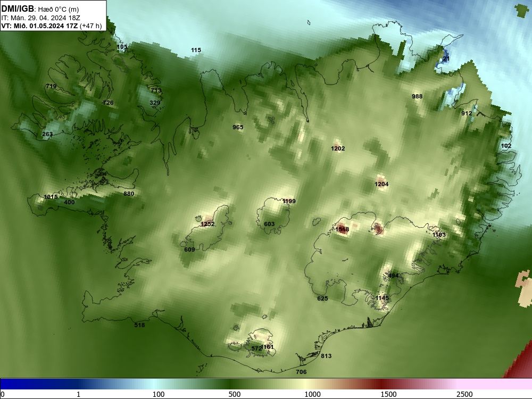532x399 pixels.
Task: Click the 1015 value on peninsula
Action: click(51, 197)
